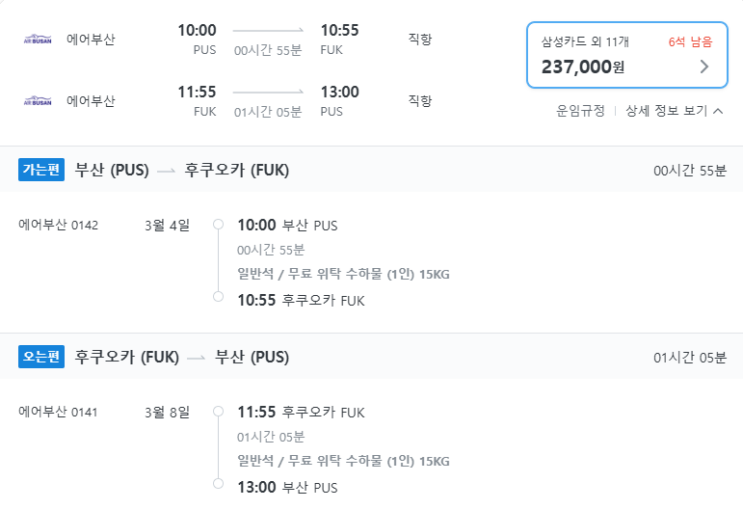
Task: Open the 운임규정 fare rules link
Action: pyautogui.click(x=581, y=111)
